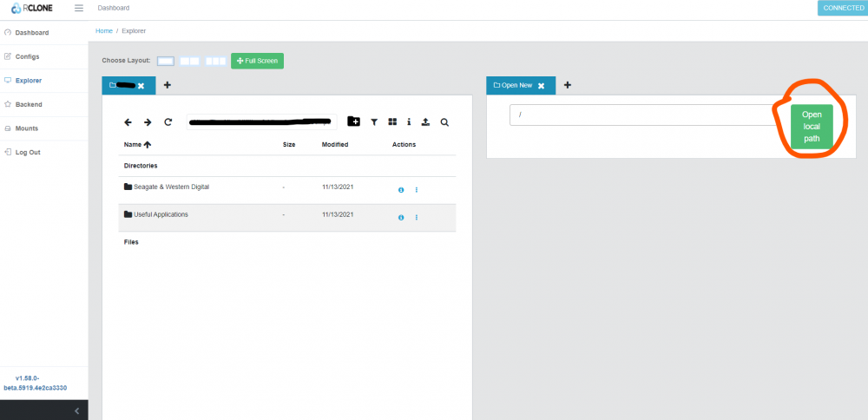Go back with the left arrow
The image size is (868, 420).
128,122
